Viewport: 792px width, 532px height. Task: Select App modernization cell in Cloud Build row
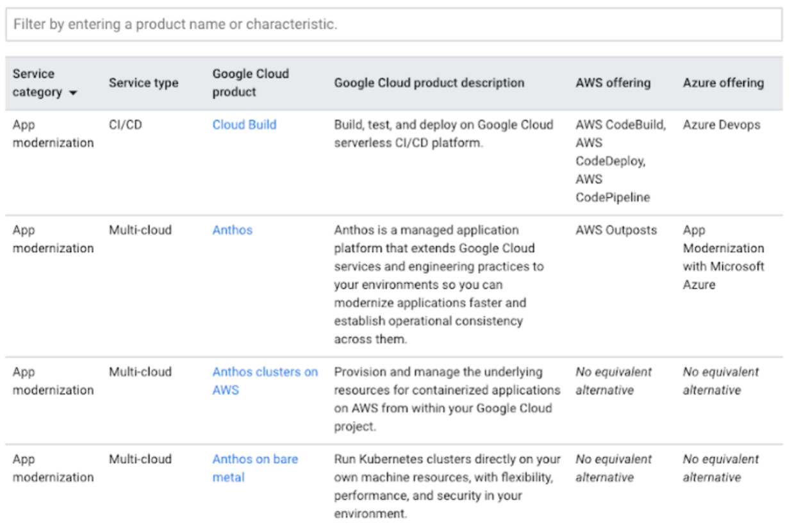pyautogui.click(x=53, y=134)
